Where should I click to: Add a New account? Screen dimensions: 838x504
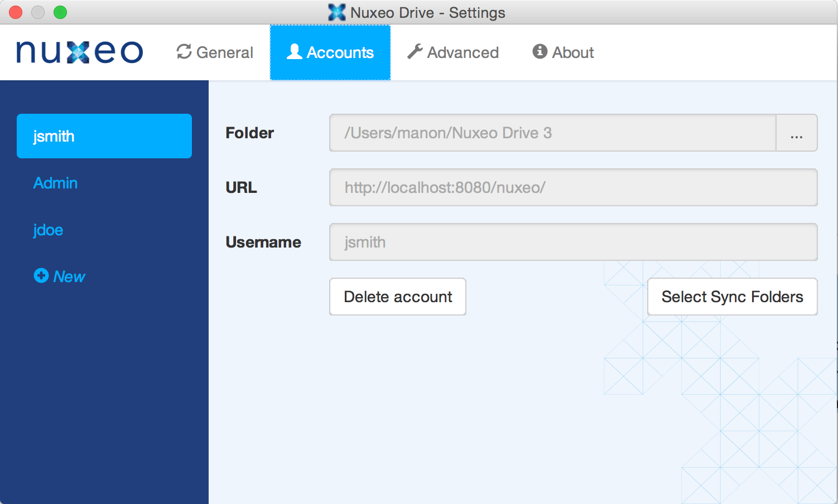(x=59, y=277)
